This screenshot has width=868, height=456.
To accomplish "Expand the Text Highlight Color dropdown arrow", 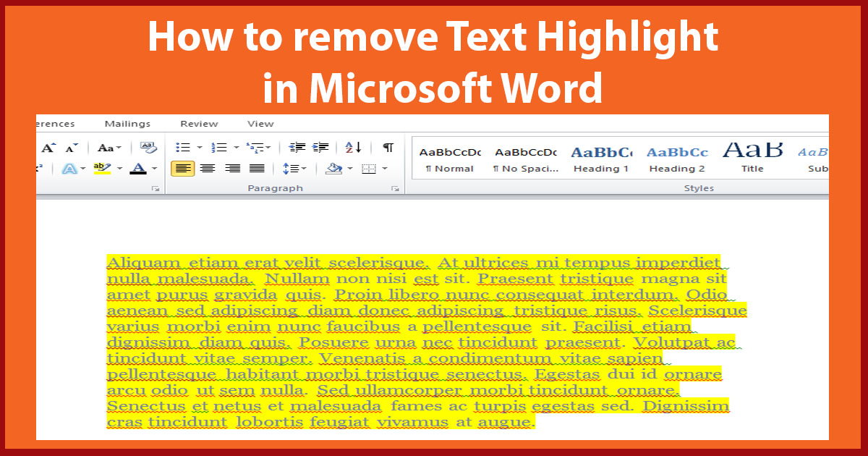I will coord(118,168).
